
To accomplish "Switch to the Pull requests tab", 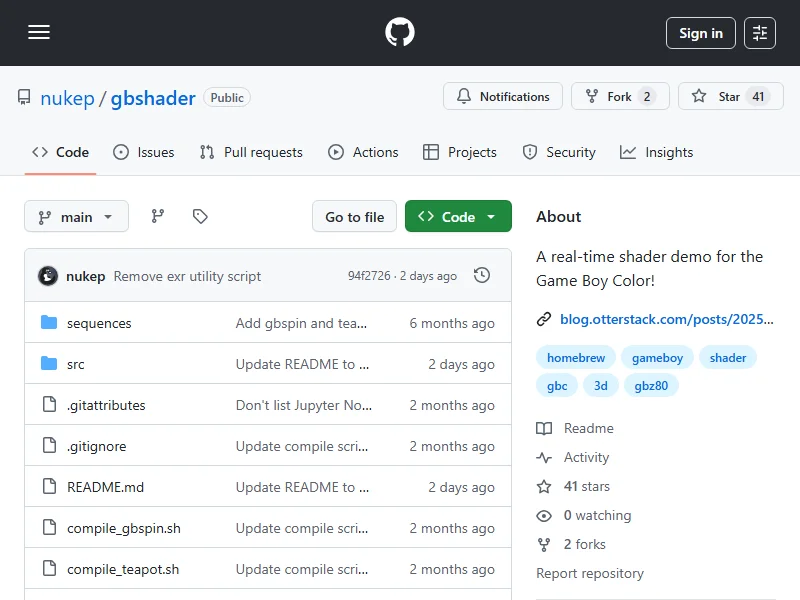I will pyautogui.click(x=251, y=152).
